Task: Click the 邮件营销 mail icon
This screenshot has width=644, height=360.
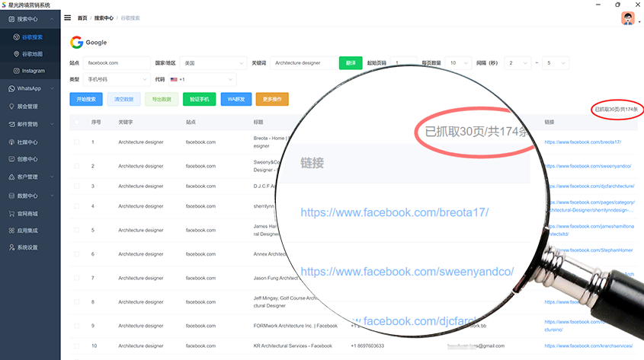Action: [11, 124]
